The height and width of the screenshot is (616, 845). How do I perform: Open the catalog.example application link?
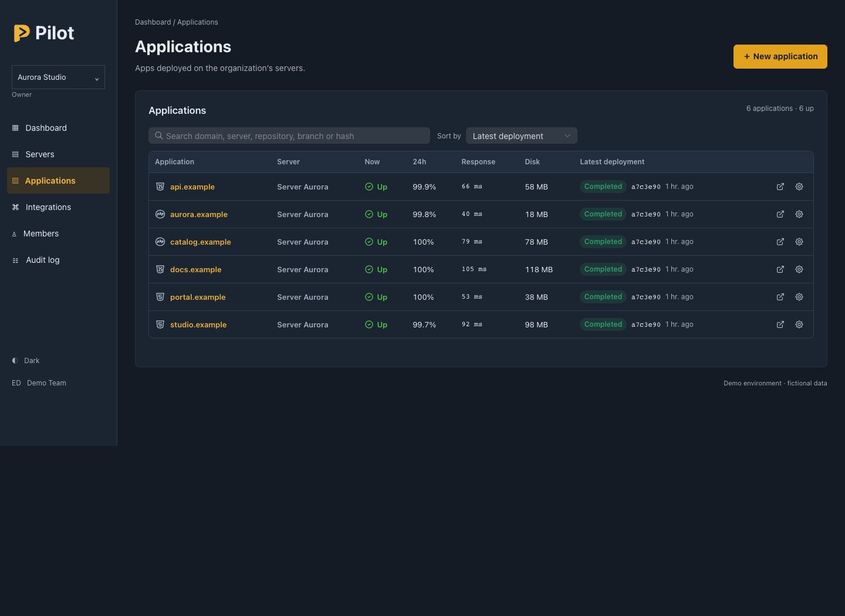click(x=201, y=242)
